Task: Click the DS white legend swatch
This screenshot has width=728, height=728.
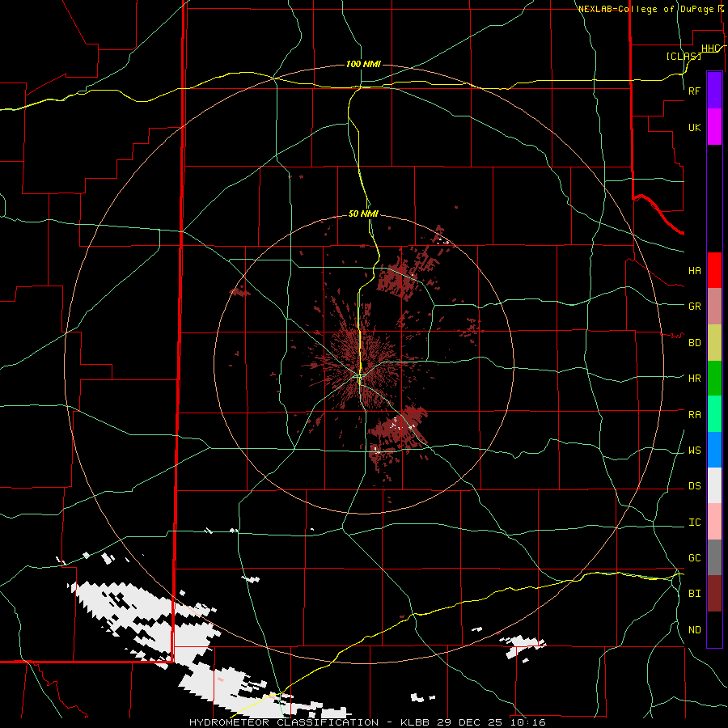Action: point(714,485)
